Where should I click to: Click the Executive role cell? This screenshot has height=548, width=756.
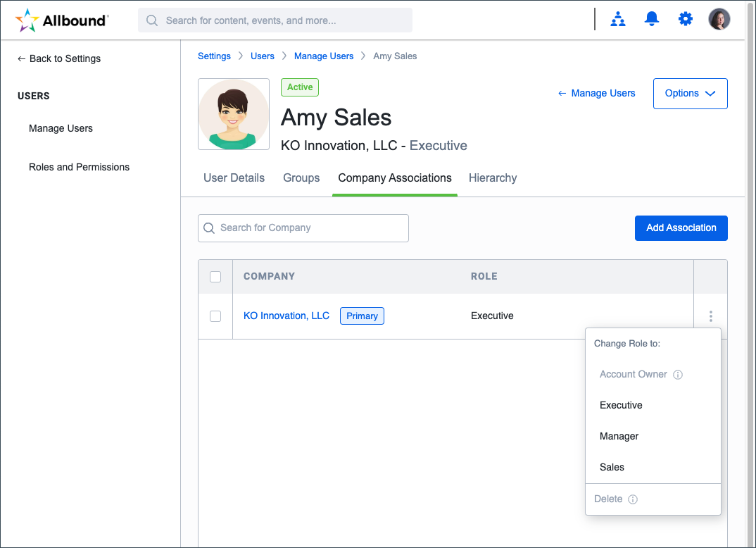click(492, 316)
